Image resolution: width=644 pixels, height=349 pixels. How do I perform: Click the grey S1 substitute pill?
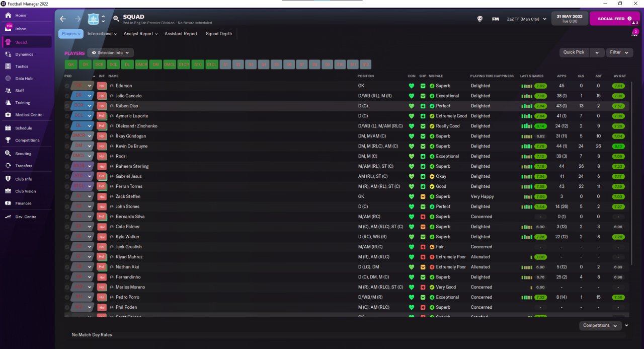(226, 64)
